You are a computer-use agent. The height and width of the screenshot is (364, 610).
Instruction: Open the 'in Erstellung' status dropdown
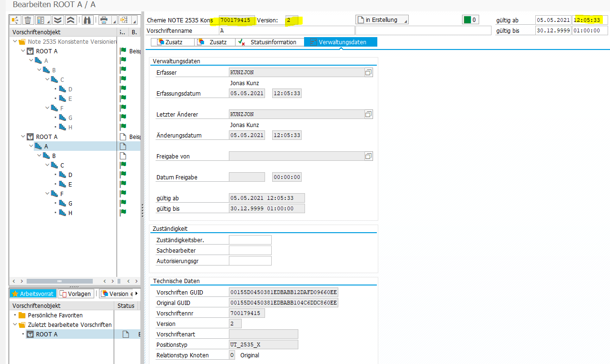pyautogui.click(x=382, y=20)
